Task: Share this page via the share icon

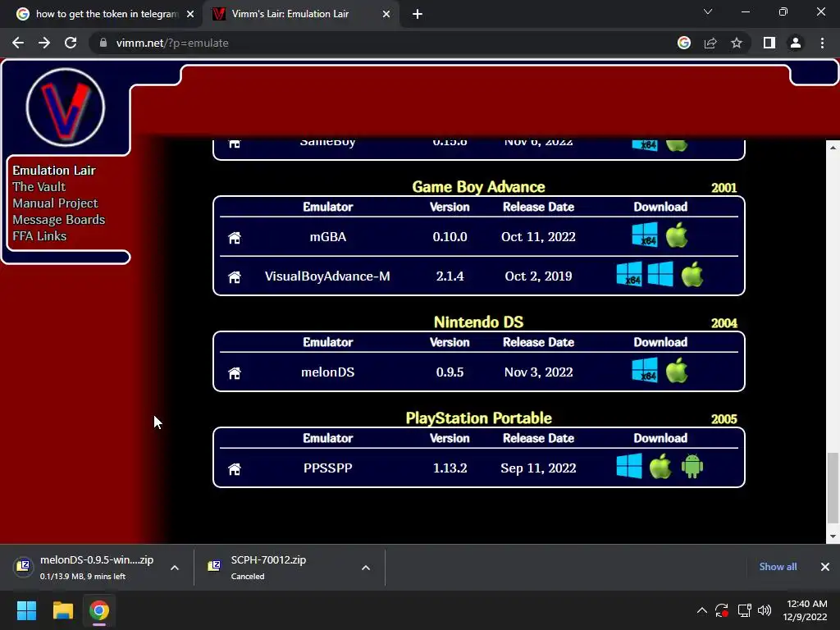Action: (710, 43)
